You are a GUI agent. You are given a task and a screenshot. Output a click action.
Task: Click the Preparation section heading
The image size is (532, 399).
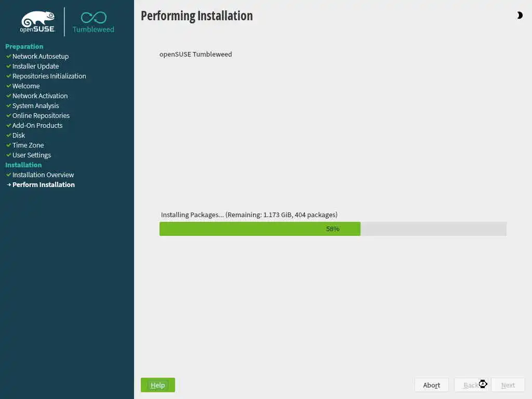point(24,46)
